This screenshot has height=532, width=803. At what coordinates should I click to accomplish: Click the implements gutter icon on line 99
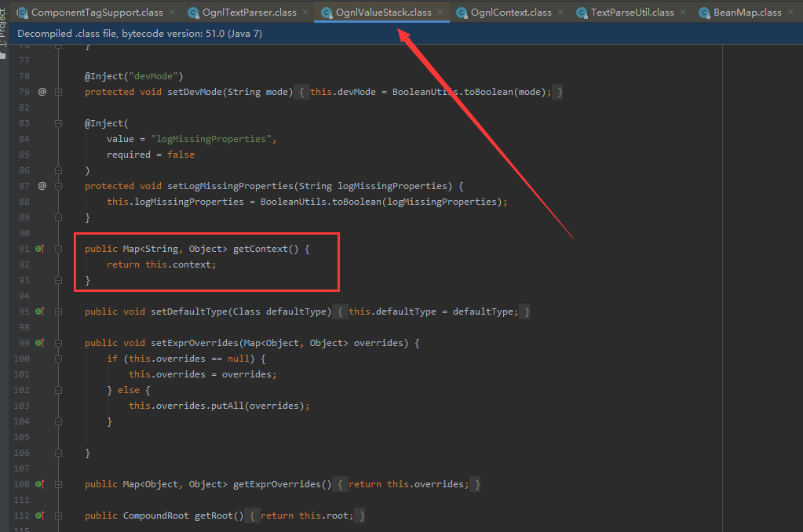pos(40,343)
